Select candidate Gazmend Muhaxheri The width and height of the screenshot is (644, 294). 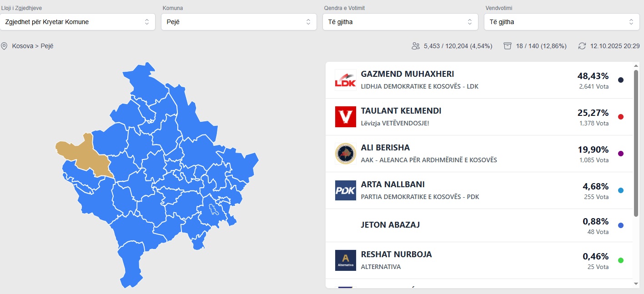coord(407,74)
